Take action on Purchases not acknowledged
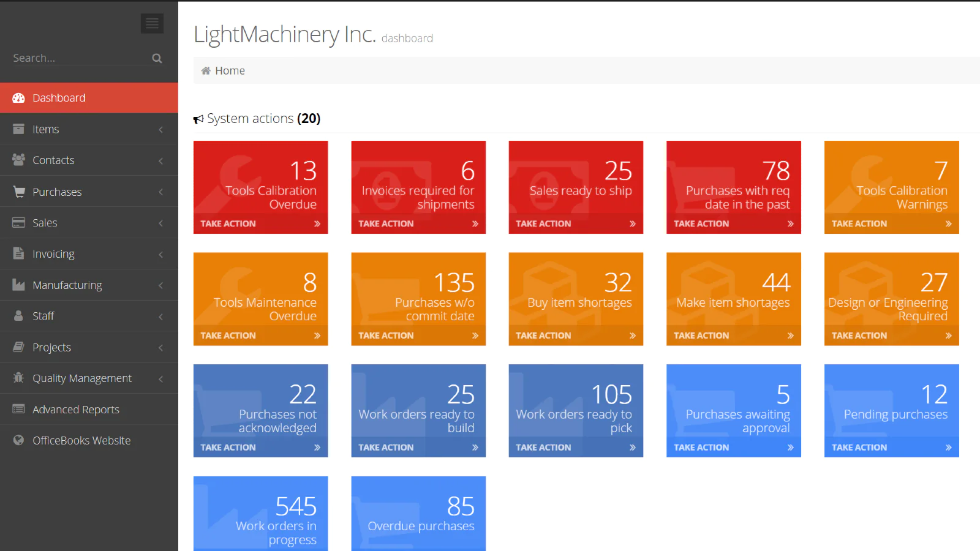Image resolution: width=980 pixels, height=551 pixels. 260,448
